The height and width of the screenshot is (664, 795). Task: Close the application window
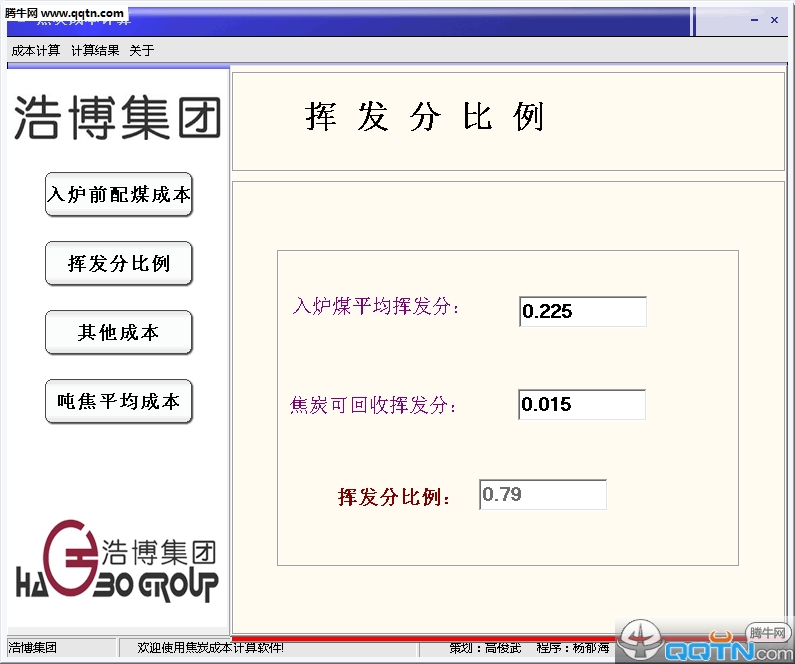pyautogui.click(x=774, y=20)
